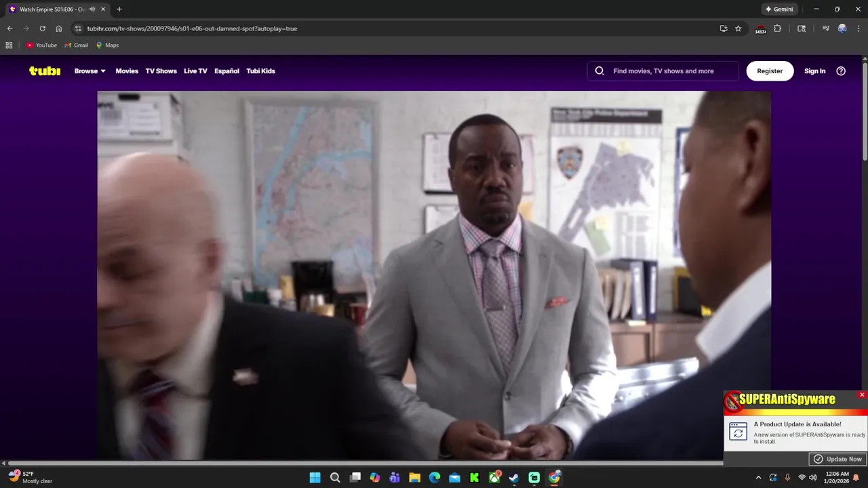Open the Gmail bookmark
The width and height of the screenshot is (868, 488).
[76, 45]
